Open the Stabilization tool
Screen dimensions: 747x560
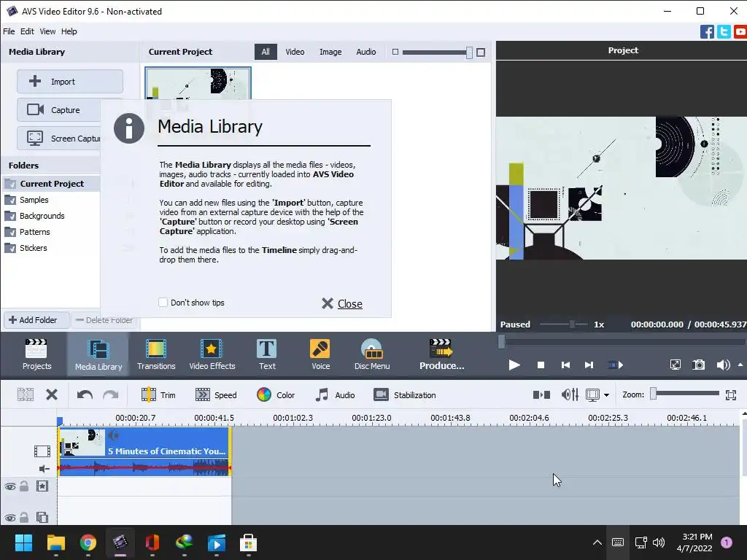(404, 394)
